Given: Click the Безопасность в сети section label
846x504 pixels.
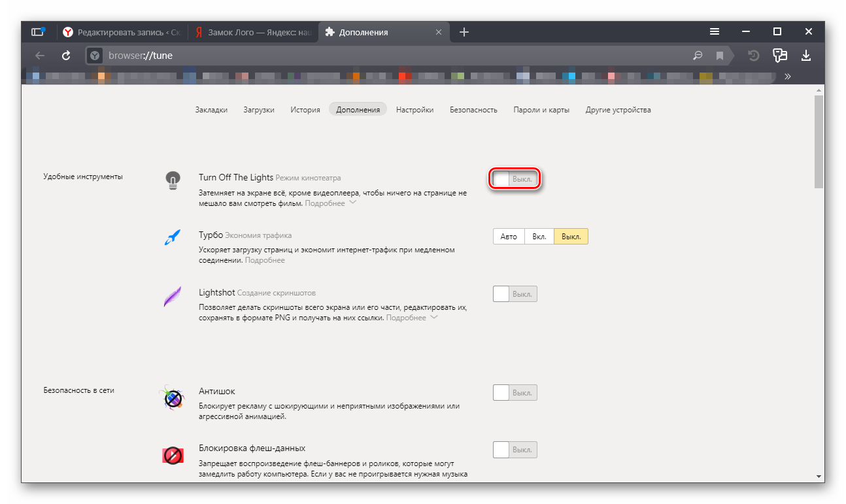Looking at the screenshot, I should (x=79, y=390).
